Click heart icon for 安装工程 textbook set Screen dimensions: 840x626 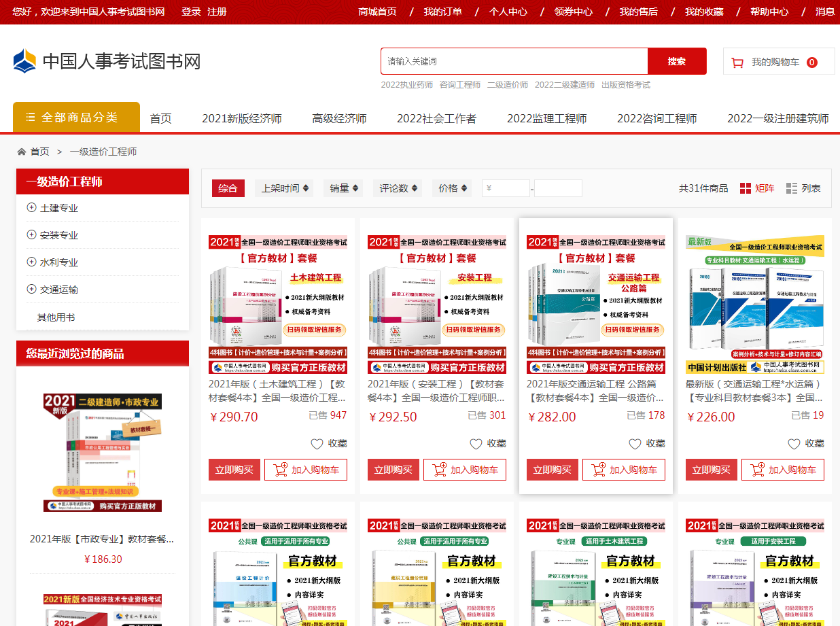(476, 444)
